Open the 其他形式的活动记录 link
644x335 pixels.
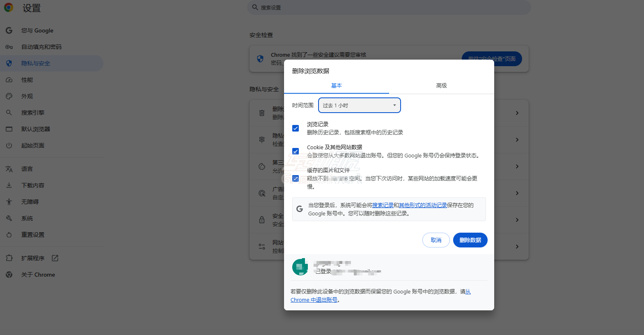click(x=423, y=205)
